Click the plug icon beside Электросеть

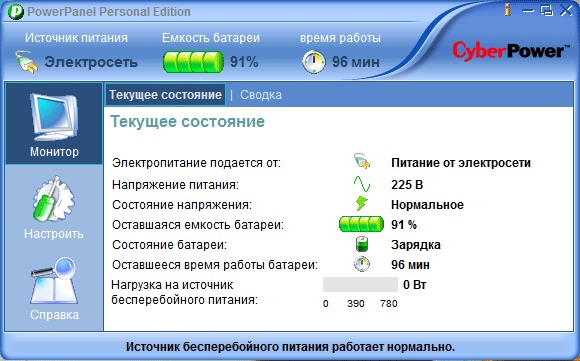pyautogui.click(x=27, y=61)
